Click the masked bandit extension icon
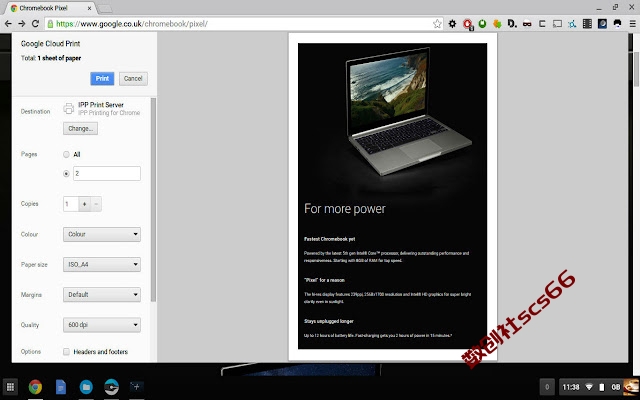 click(527, 24)
